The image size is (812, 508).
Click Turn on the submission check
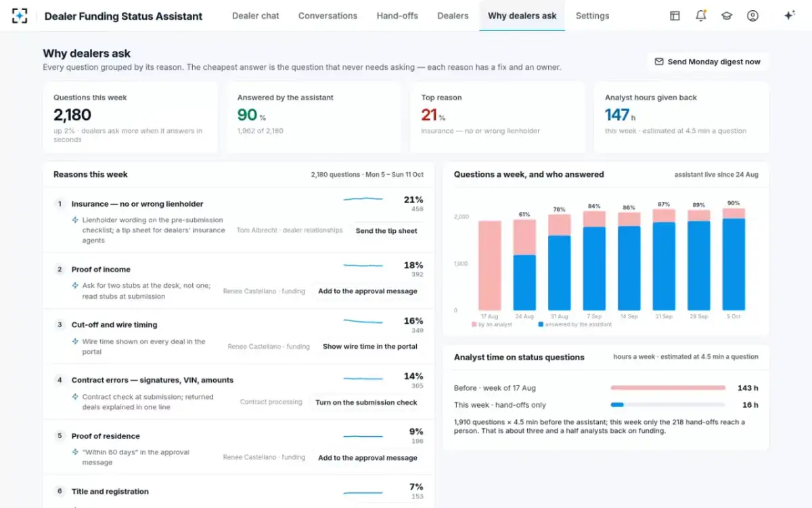[366, 402]
